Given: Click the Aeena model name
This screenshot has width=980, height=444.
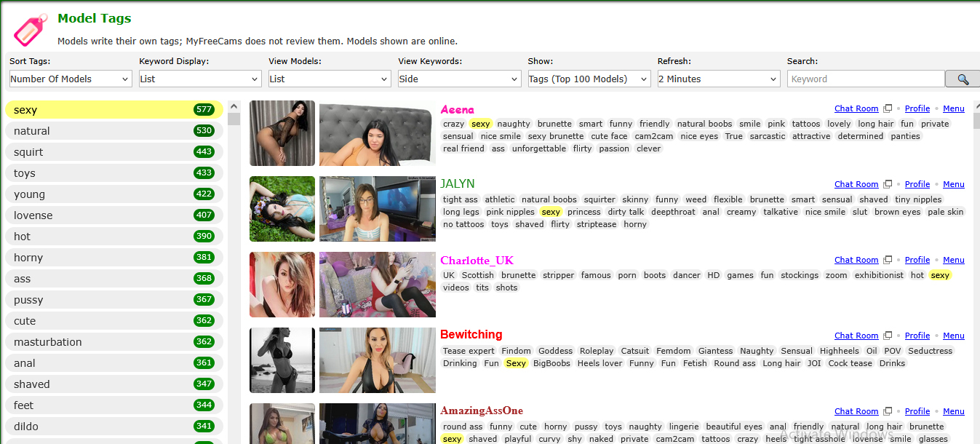Looking at the screenshot, I should click(x=457, y=110).
